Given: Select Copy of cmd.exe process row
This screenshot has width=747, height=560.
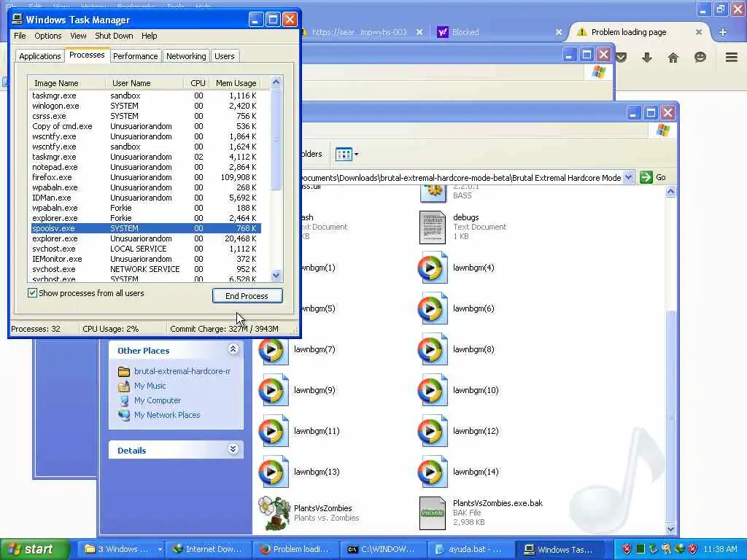Looking at the screenshot, I should (x=146, y=126).
